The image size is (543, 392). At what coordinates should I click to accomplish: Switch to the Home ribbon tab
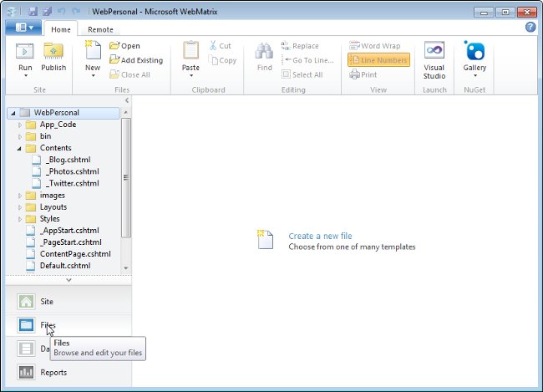click(61, 29)
